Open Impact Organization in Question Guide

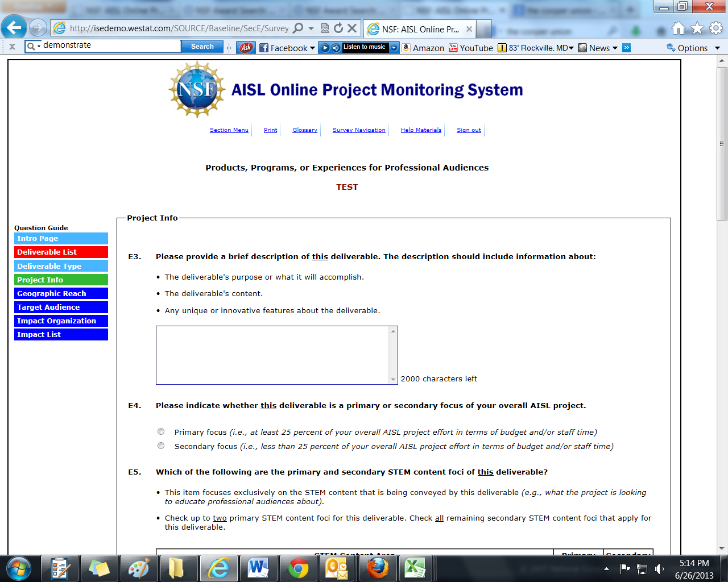click(x=61, y=321)
